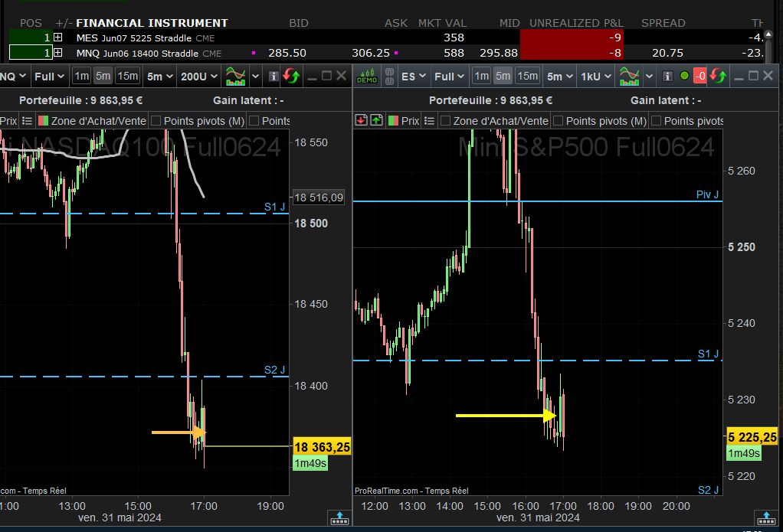Toggle the cut-off Points checkbox in NASDAQ chart
783x532 pixels.
click(x=254, y=121)
